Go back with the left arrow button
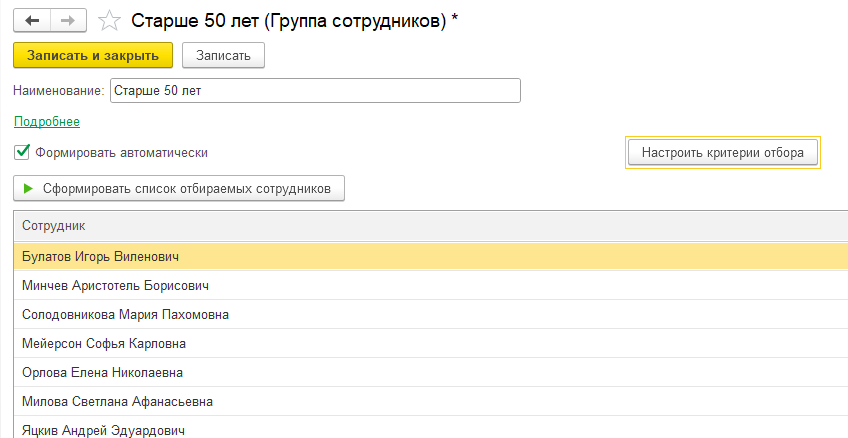The width and height of the screenshot is (848, 438). tap(32, 21)
